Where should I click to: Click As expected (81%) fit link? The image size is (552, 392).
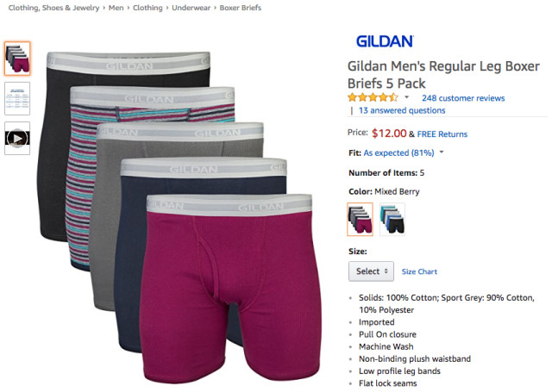coord(398,153)
